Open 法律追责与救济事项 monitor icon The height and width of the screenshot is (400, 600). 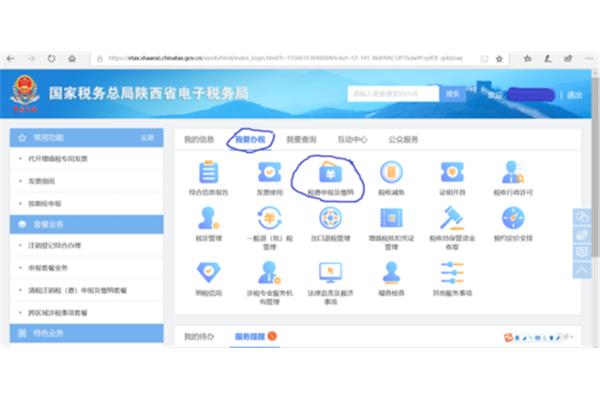(x=330, y=272)
